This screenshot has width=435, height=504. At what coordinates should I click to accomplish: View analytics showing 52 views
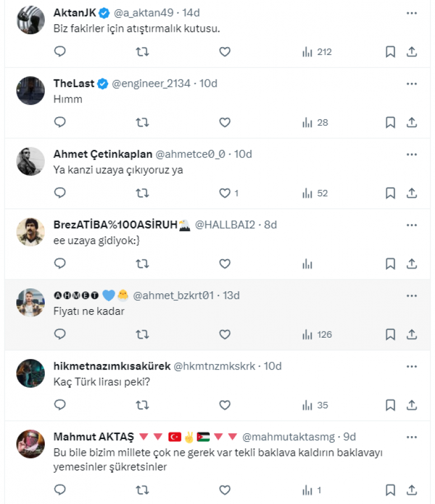click(x=316, y=193)
